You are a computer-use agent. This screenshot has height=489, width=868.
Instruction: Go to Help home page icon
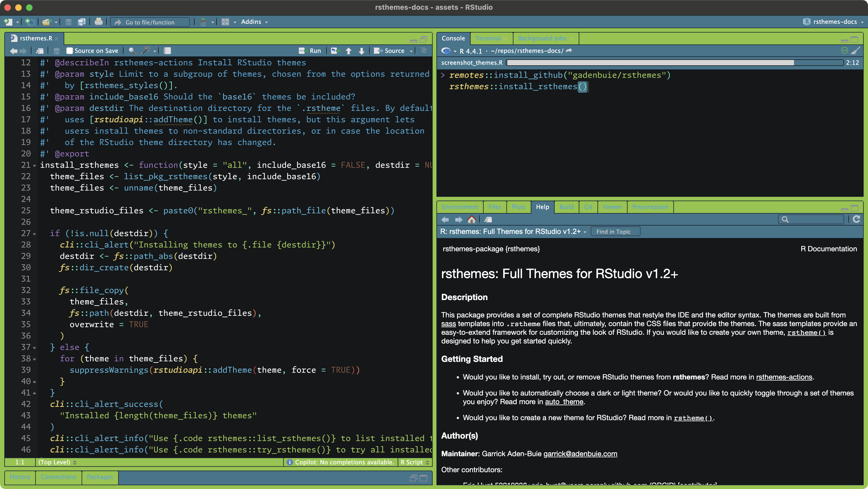point(471,220)
